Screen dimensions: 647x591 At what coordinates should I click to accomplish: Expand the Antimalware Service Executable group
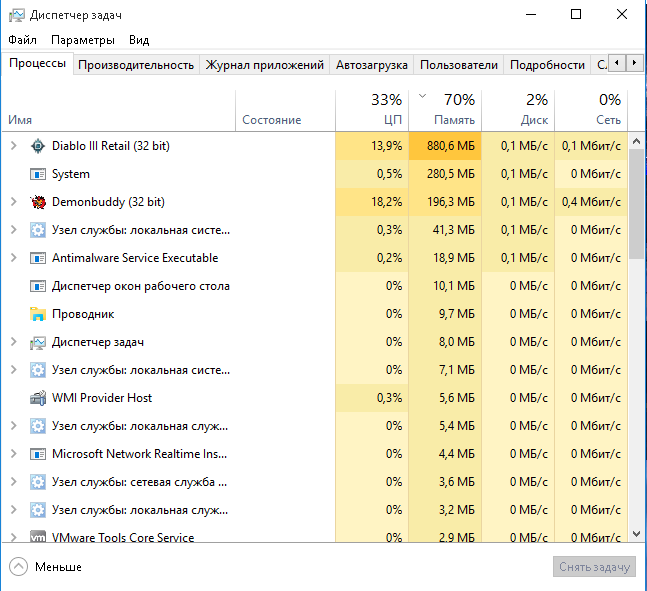click(14, 258)
